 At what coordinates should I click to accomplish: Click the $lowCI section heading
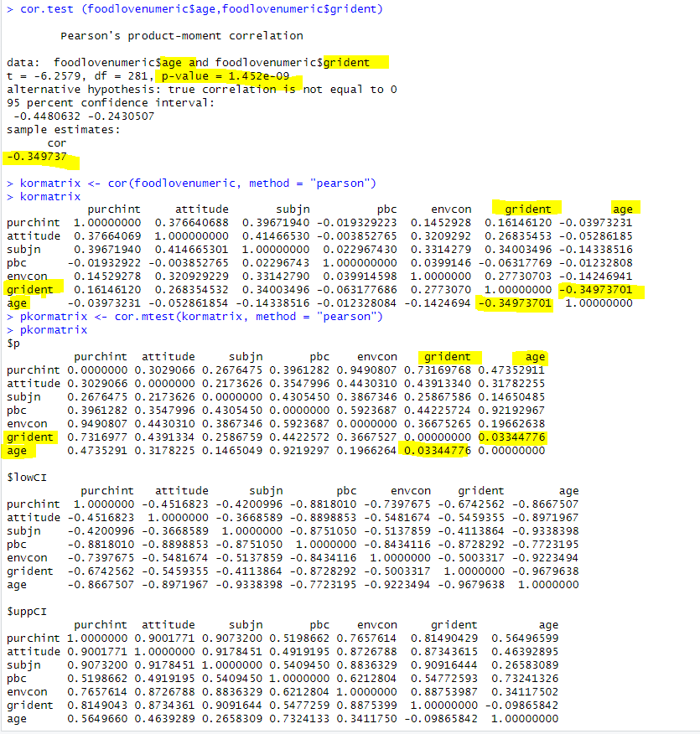[27, 478]
